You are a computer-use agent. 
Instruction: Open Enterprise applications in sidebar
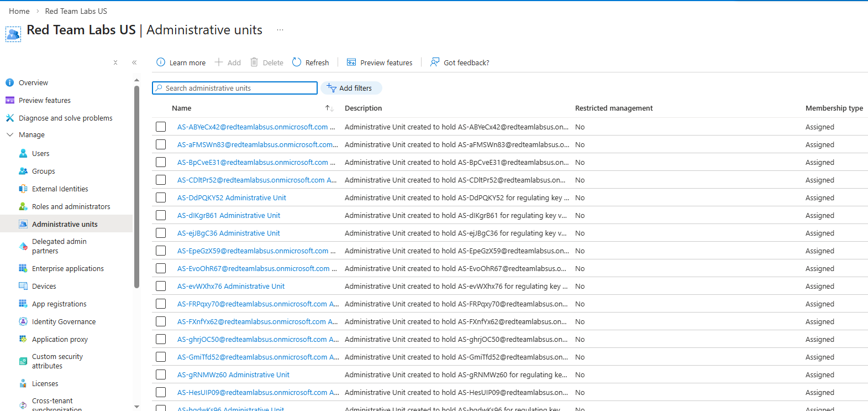point(67,269)
